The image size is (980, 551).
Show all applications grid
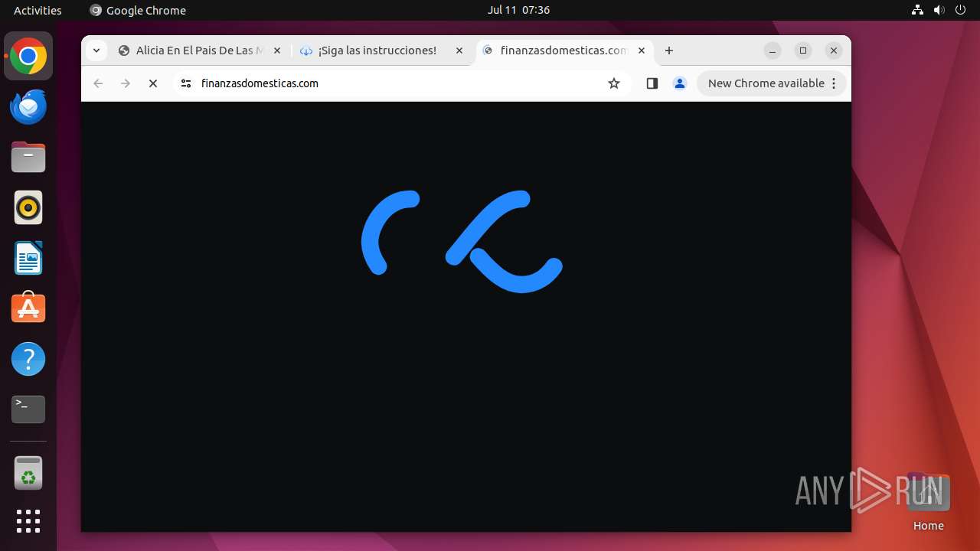(x=28, y=521)
